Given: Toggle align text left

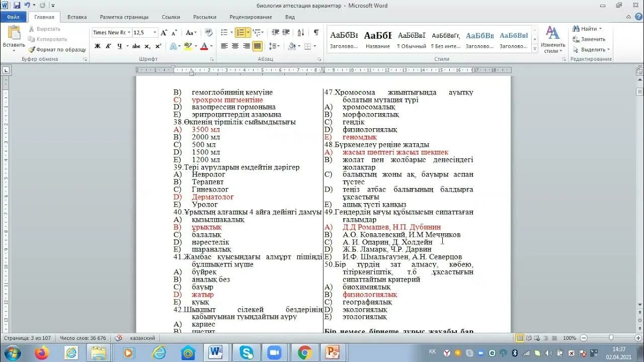Looking at the screenshot, I should coord(224,46).
